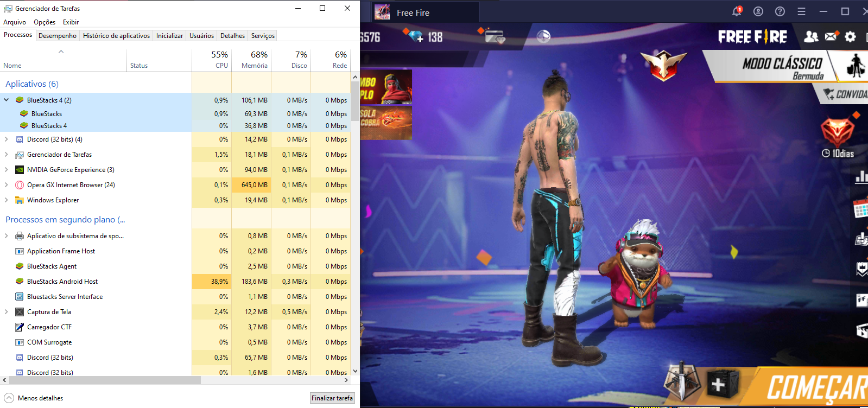
Task: Open the Exibir menu
Action: [71, 22]
